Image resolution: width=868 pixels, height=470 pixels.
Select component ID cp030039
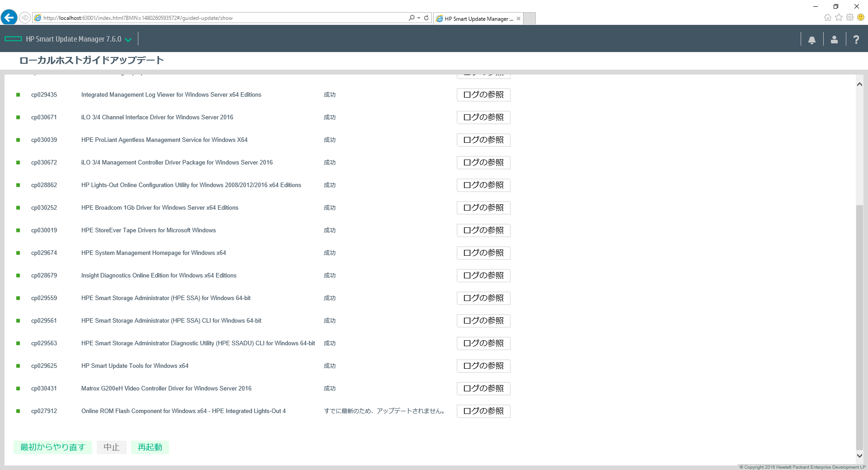[44, 140]
